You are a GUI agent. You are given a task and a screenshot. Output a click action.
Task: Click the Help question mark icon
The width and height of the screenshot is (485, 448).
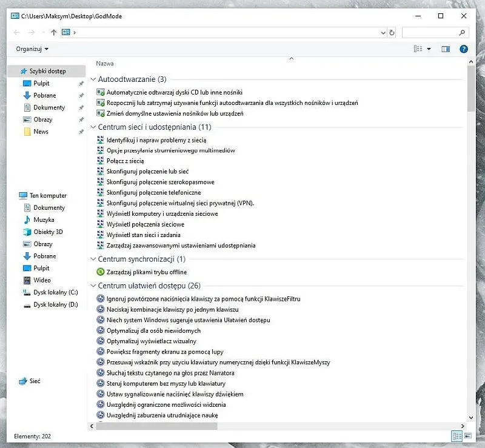(x=464, y=49)
